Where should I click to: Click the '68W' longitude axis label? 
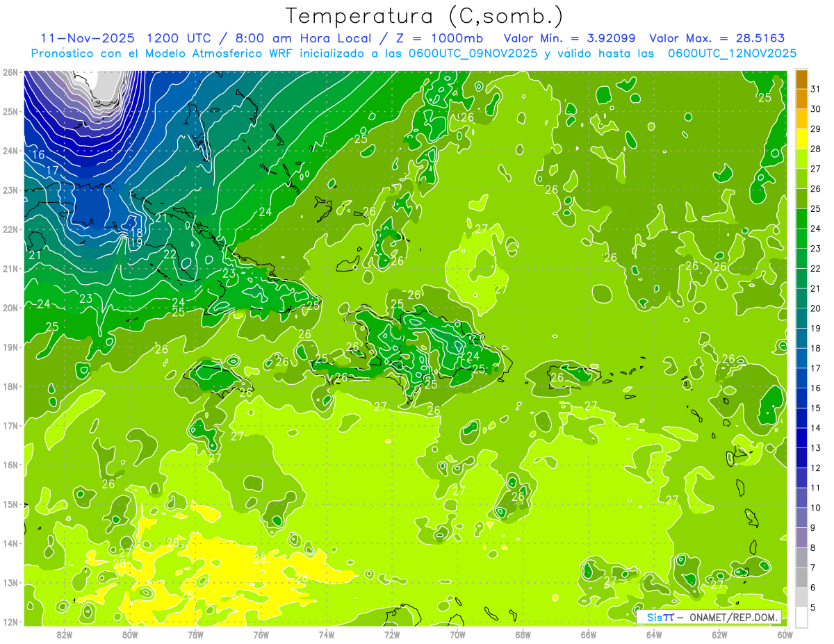(523, 634)
